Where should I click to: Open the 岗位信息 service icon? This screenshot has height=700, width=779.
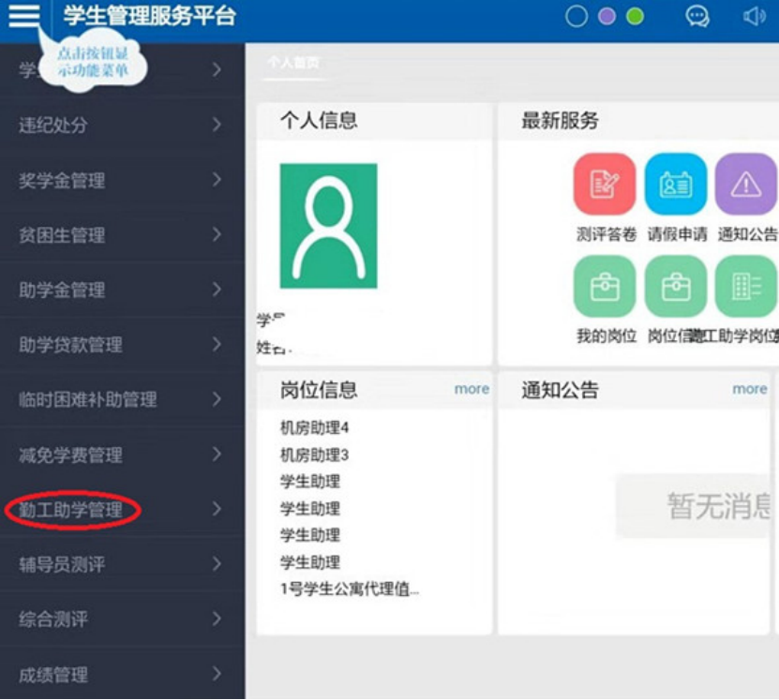pos(676,288)
